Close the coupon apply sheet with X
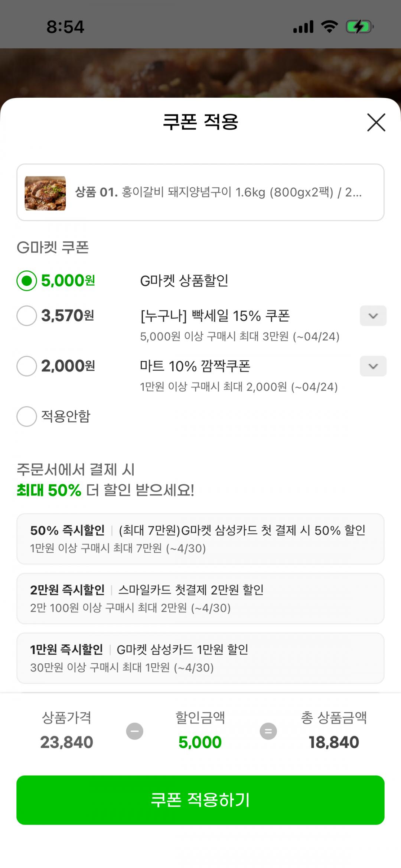Viewport: 401px width, 868px height. pos(376,122)
